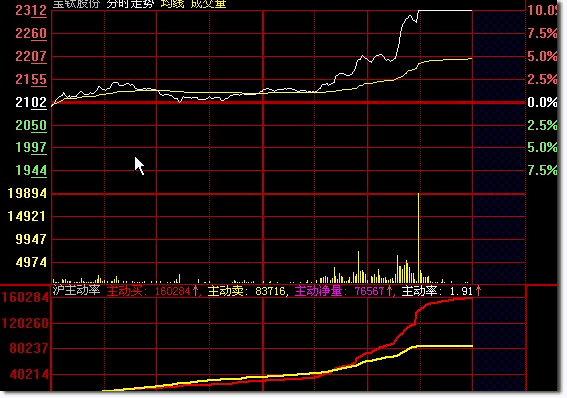Click the white mouse pointer arrow in chart
Screen dimensions: 567x398
point(139,166)
